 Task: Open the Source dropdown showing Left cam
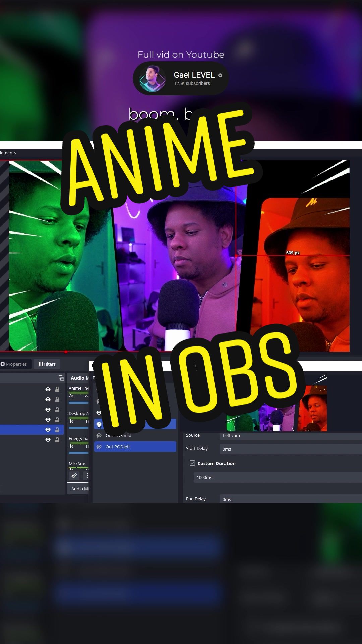pos(290,435)
